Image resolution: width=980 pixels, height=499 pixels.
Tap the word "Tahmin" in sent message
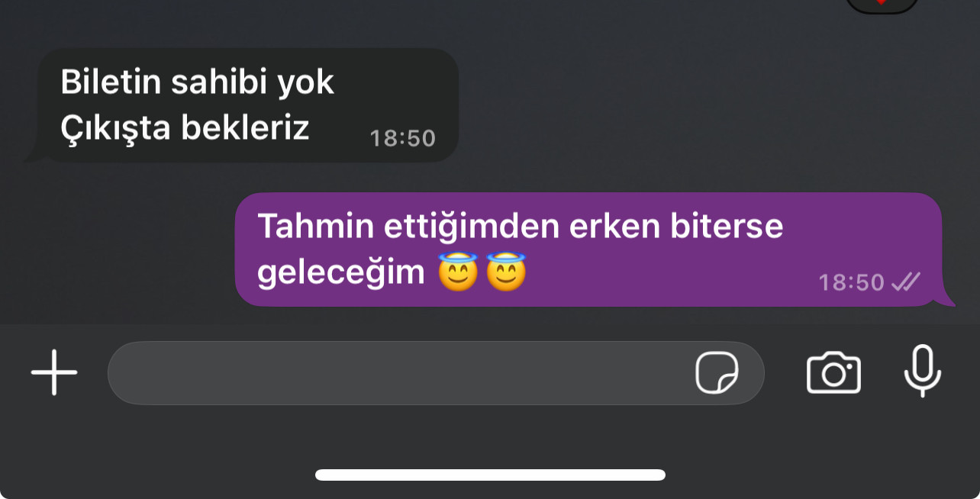[x=308, y=227]
